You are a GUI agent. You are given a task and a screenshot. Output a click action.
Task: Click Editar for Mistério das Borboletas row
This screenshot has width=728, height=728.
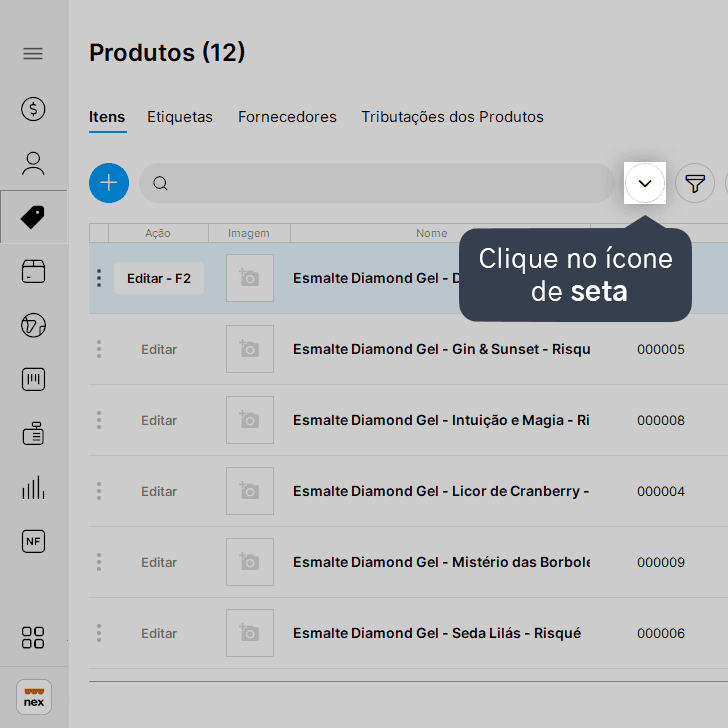pos(159,562)
